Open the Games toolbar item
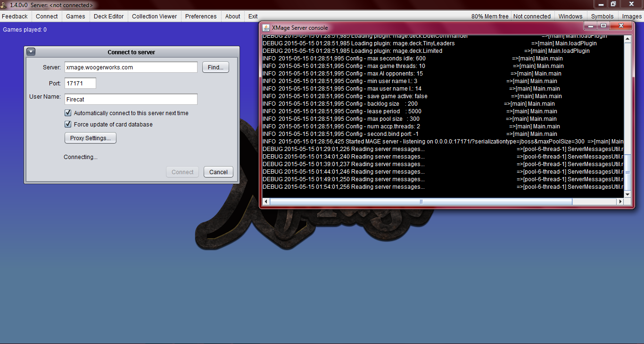Screen dimensions: 644x344 [x=75, y=16]
